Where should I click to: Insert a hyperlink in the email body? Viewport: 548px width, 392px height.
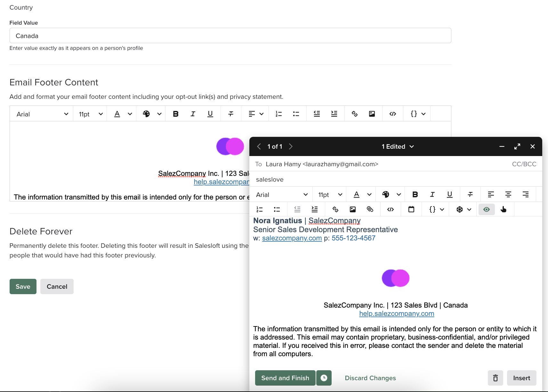[335, 209]
